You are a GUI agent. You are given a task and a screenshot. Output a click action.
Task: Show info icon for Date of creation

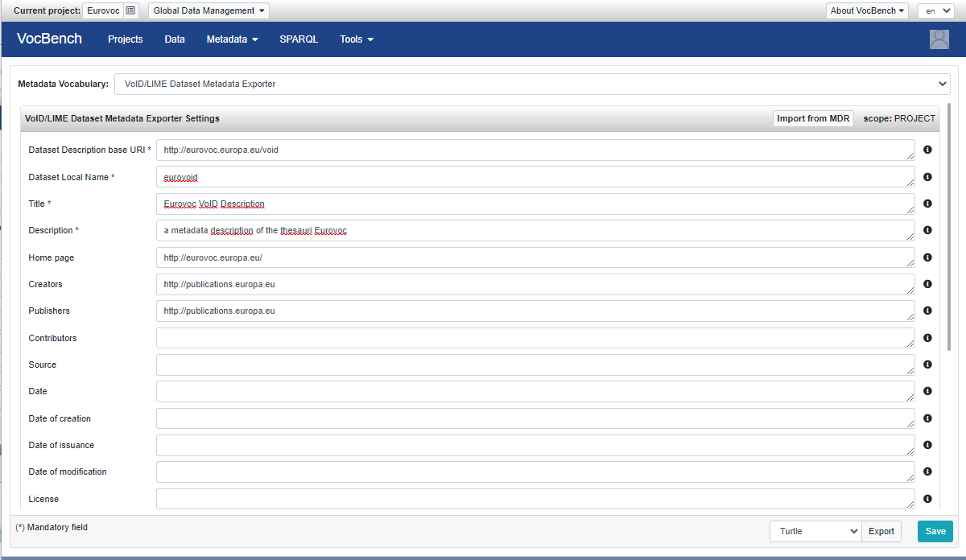click(x=927, y=418)
